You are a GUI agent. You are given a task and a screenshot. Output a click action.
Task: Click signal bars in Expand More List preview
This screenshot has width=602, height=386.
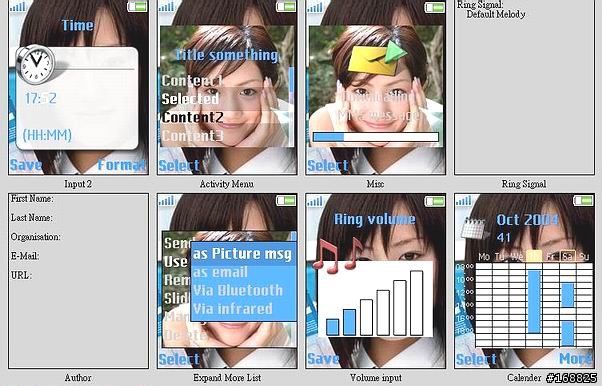pos(167,200)
